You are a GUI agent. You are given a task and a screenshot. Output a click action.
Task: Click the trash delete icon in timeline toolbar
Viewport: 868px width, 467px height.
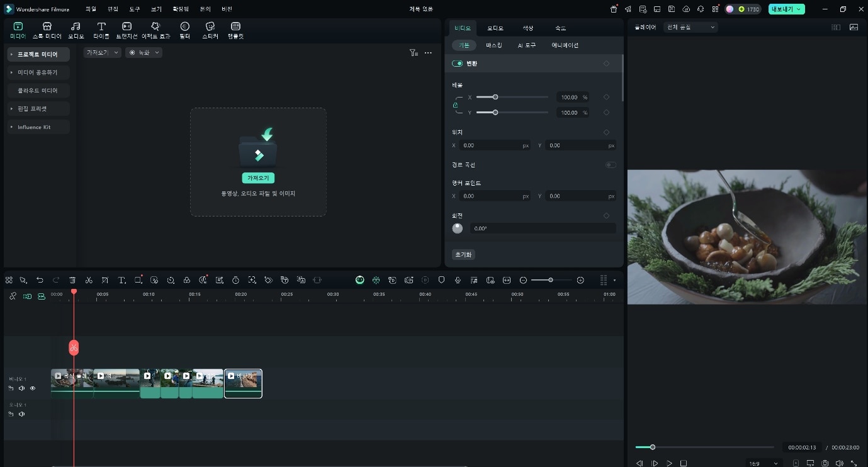(72, 280)
